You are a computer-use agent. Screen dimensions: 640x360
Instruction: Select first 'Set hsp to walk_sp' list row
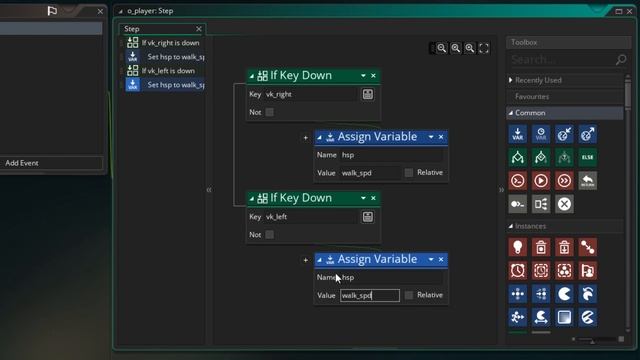[164, 57]
